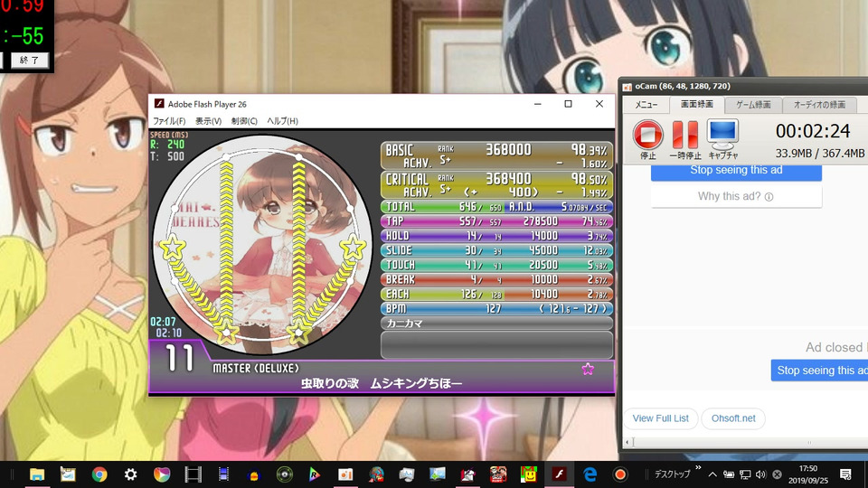Viewport: 868px width, 488px height.
Task: Click the pink star icon in Flash player
Action: tap(588, 369)
